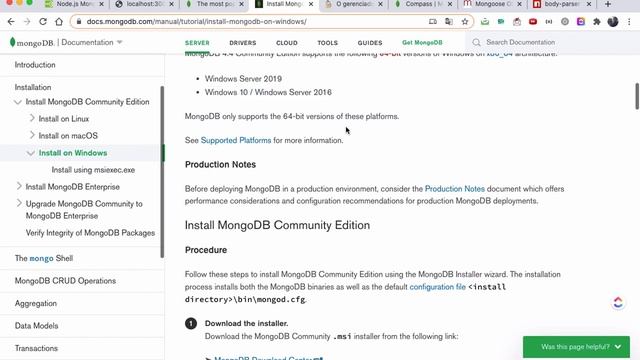Open the GUIDES navigation tab
The image size is (640, 360).
click(370, 43)
